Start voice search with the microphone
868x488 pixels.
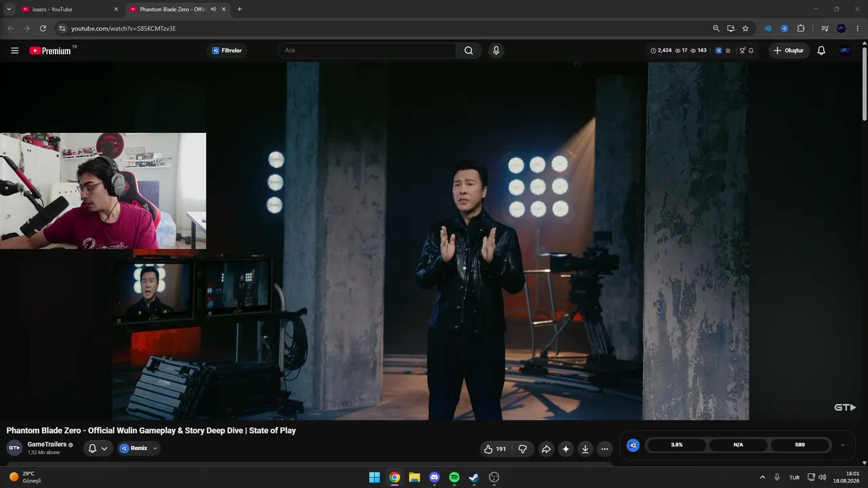click(x=496, y=51)
